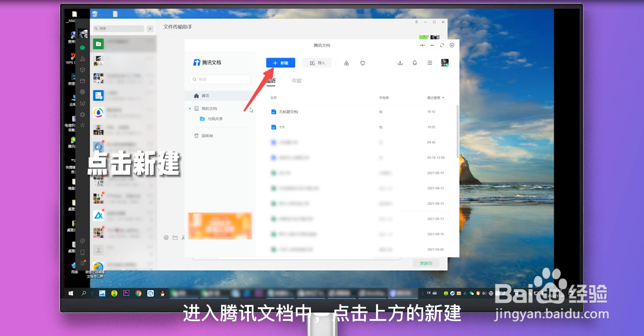The image size is (644, 336).
Task: Select 首页 home in the sidebar
Action: pyautogui.click(x=220, y=96)
